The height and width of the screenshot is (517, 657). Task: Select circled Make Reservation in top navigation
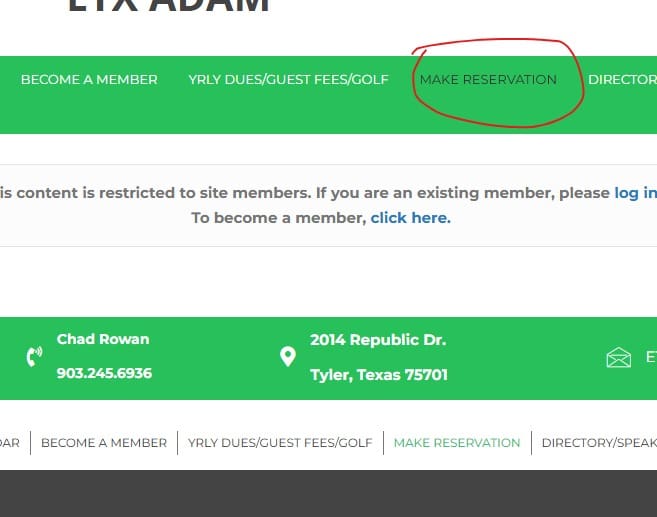pos(488,80)
